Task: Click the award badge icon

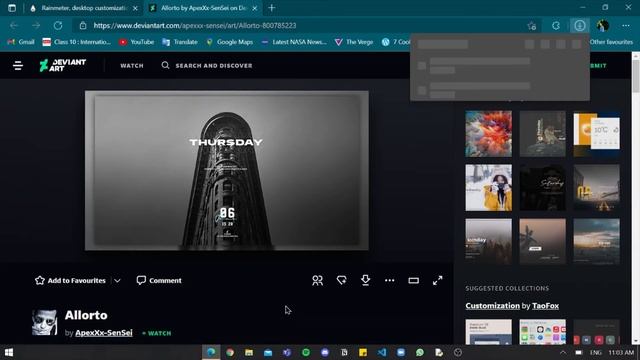Action: click(x=342, y=280)
